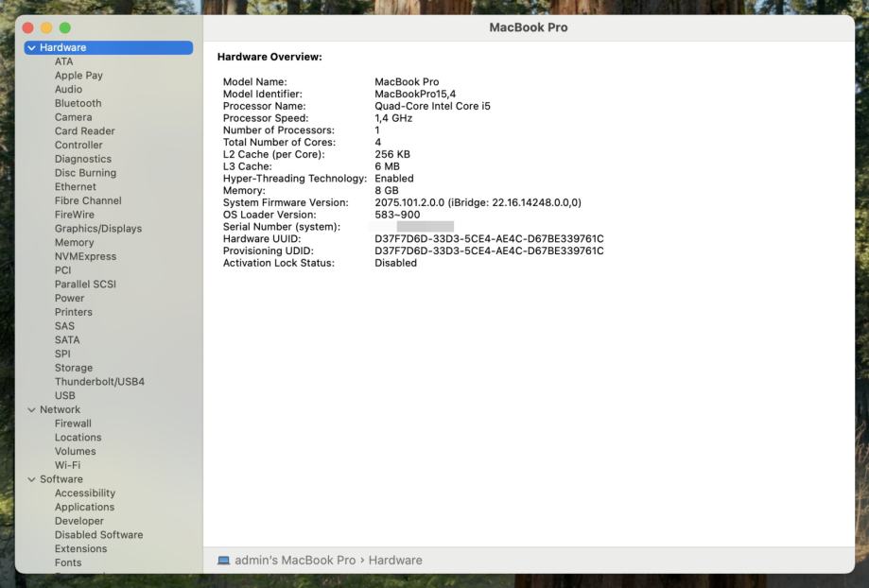This screenshot has width=869, height=588.
Task: Open Storage hardware details
Action: [74, 368]
